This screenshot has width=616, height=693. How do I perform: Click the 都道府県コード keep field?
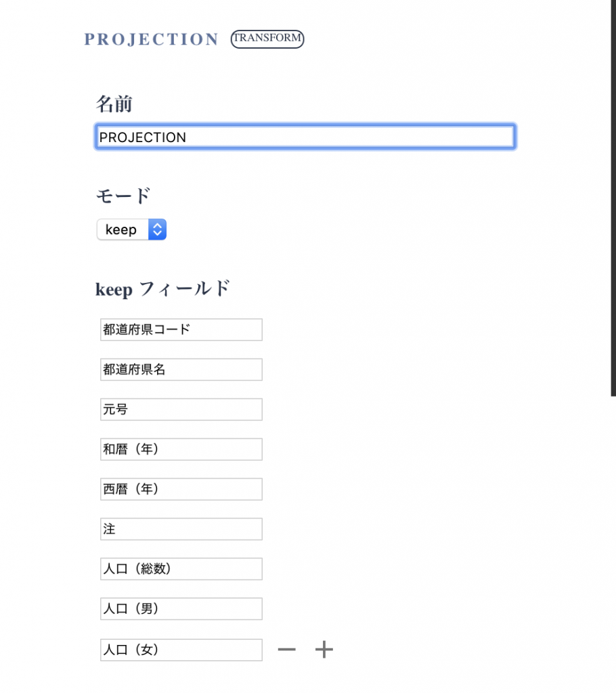click(x=181, y=330)
